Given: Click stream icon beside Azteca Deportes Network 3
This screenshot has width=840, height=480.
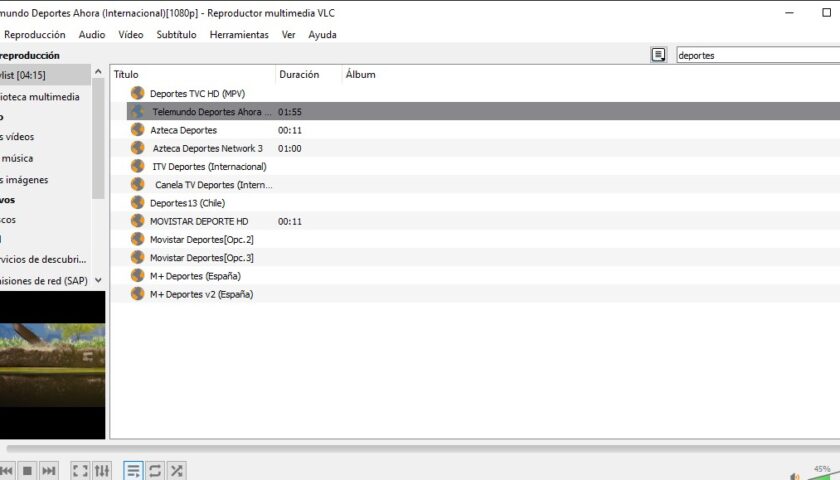Looking at the screenshot, I should (x=138, y=148).
